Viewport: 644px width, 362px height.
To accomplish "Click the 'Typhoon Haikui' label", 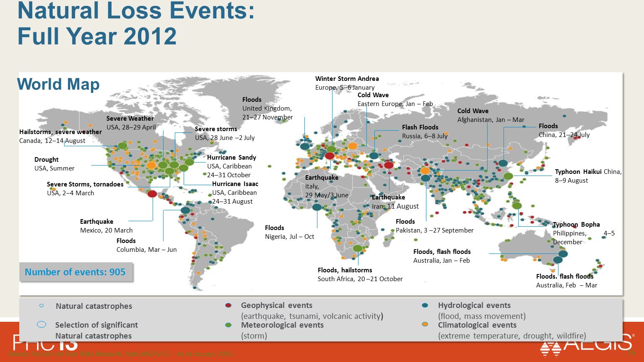I will pyautogui.click(x=579, y=172).
